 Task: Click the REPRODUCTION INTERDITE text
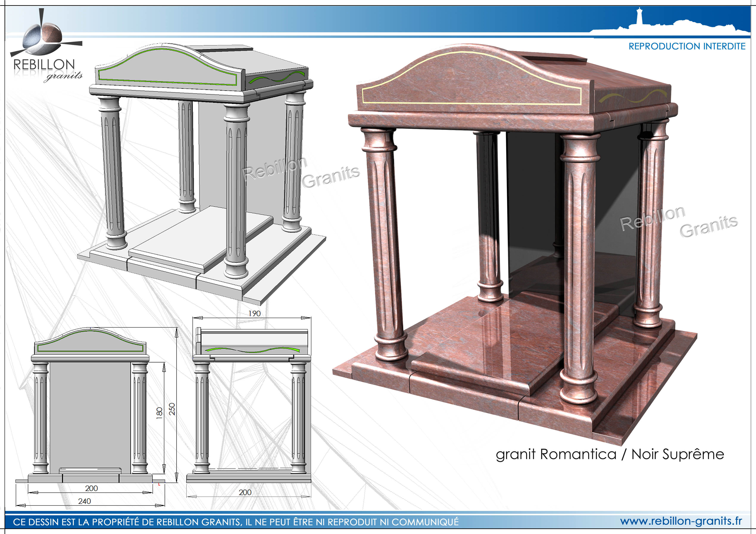[x=687, y=46]
